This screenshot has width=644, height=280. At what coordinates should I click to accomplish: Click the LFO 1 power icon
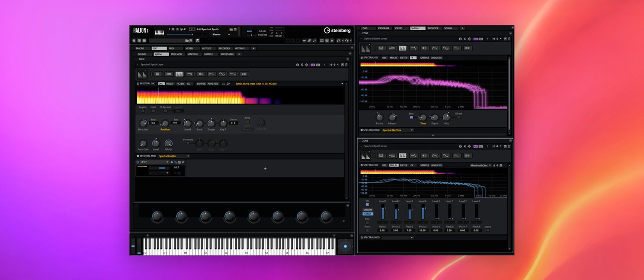pos(138,162)
